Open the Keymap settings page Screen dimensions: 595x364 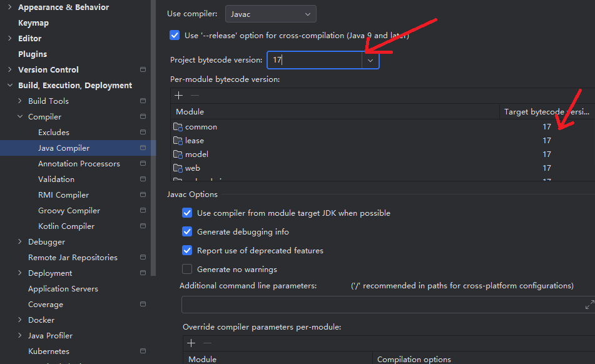click(33, 23)
